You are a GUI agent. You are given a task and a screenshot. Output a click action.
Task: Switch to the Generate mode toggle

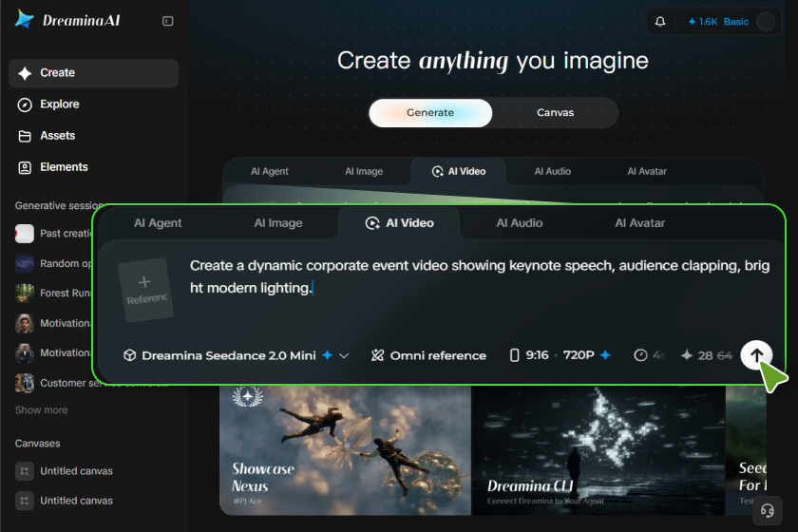coord(430,112)
